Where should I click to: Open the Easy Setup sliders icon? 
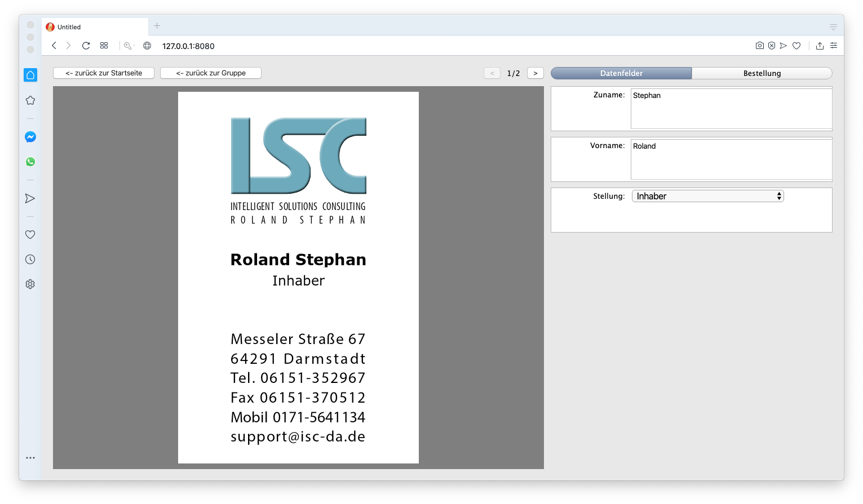[x=833, y=46]
